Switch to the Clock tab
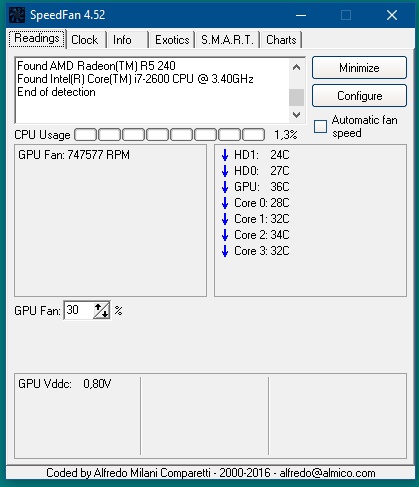 (85, 40)
